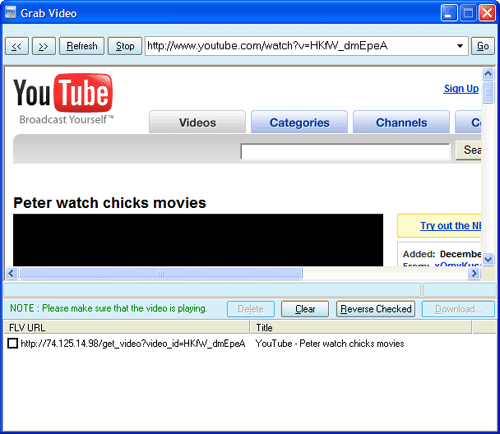
Task: Switch to the Channels tab
Action: pos(401,122)
